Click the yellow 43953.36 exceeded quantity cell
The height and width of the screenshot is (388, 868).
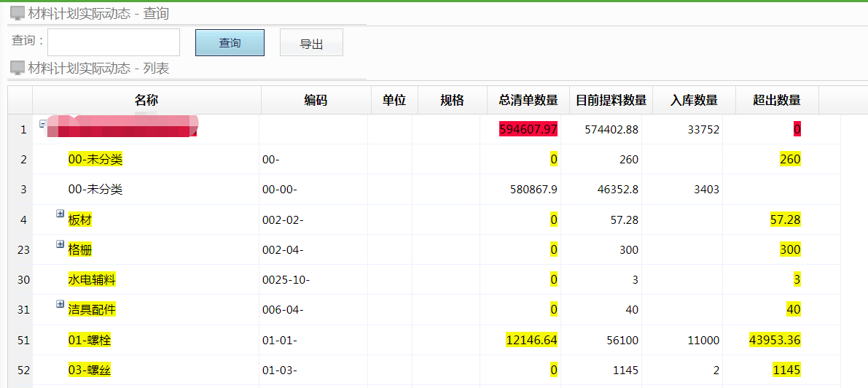click(x=775, y=341)
